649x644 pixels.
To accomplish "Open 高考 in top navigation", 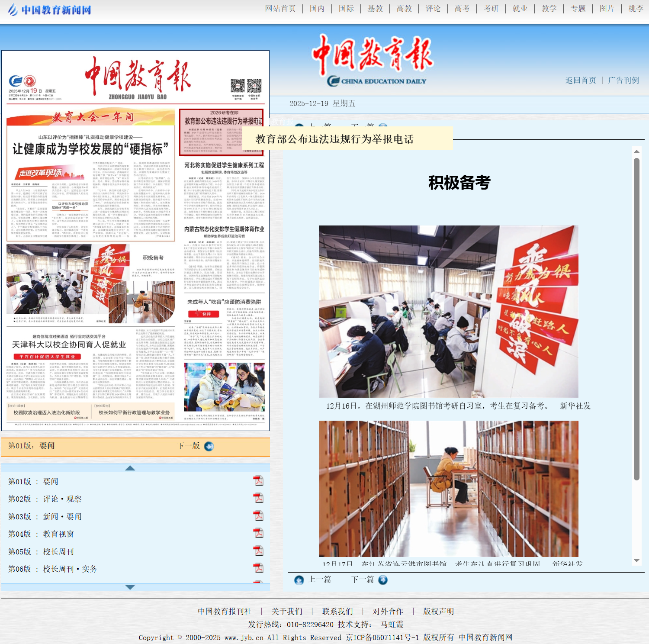I will click(462, 9).
